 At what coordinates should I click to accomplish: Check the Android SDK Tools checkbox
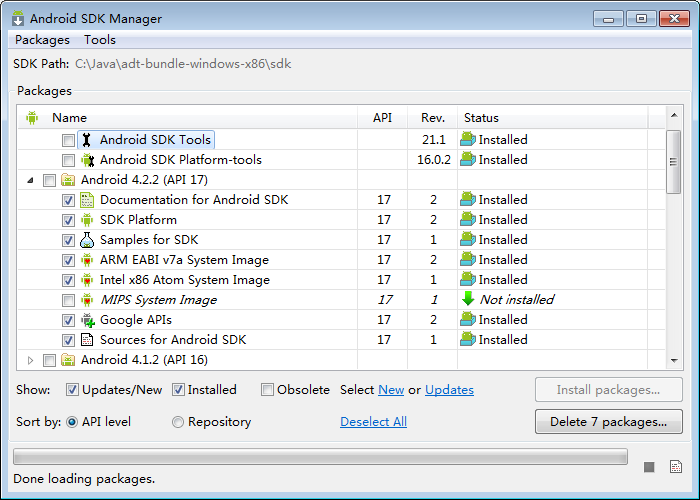tap(68, 140)
